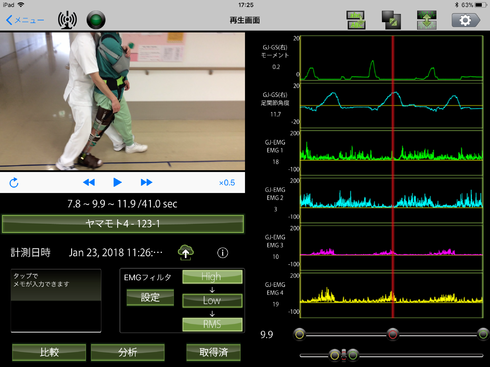Image resolution: width=490 pixels, height=367 pixels.
Task: Tap the EMGフィルタ label
Action: [147, 277]
